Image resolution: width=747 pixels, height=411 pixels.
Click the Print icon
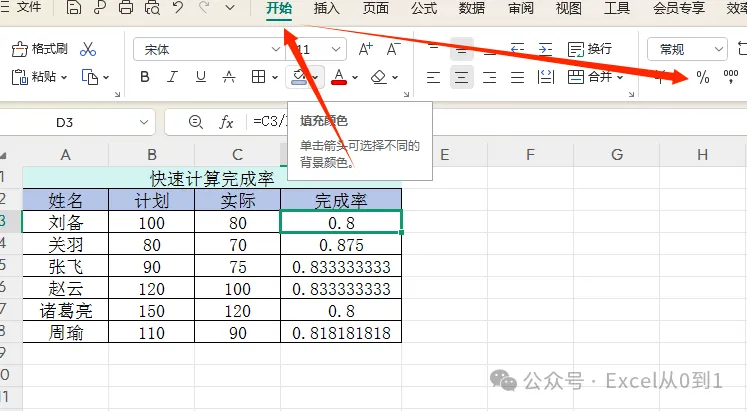126,8
